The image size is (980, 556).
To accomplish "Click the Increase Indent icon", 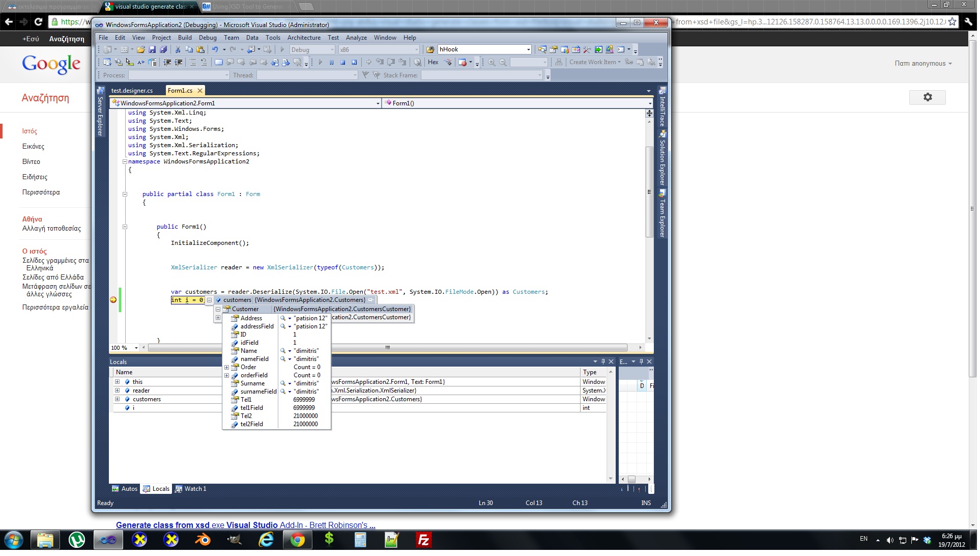I will (178, 62).
